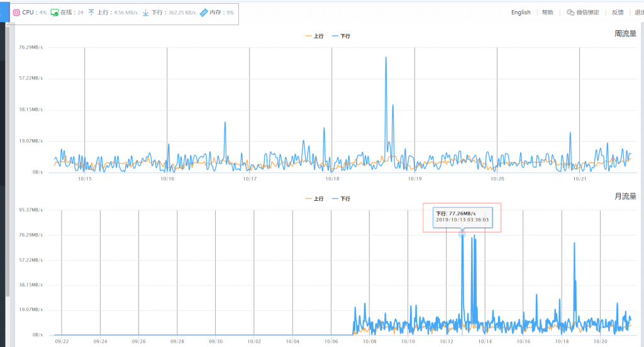Toggle 上行 series in monthly traffic legend

(314, 198)
